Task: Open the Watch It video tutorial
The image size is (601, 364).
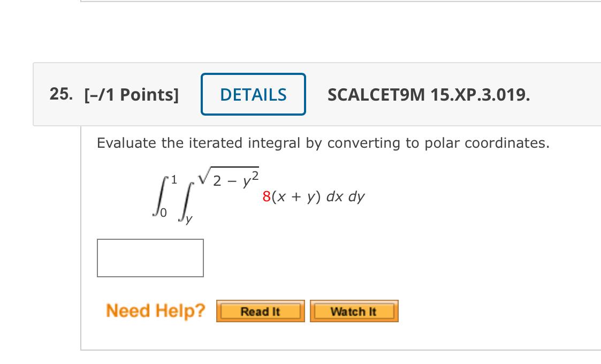Action: click(x=354, y=311)
